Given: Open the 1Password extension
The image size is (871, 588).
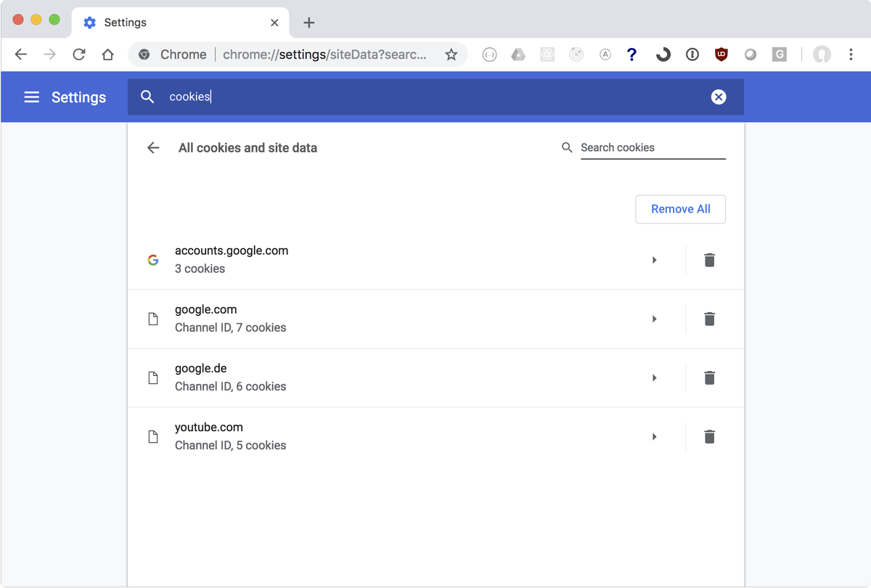Looking at the screenshot, I should pyautogui.click(x=692, y=54).
